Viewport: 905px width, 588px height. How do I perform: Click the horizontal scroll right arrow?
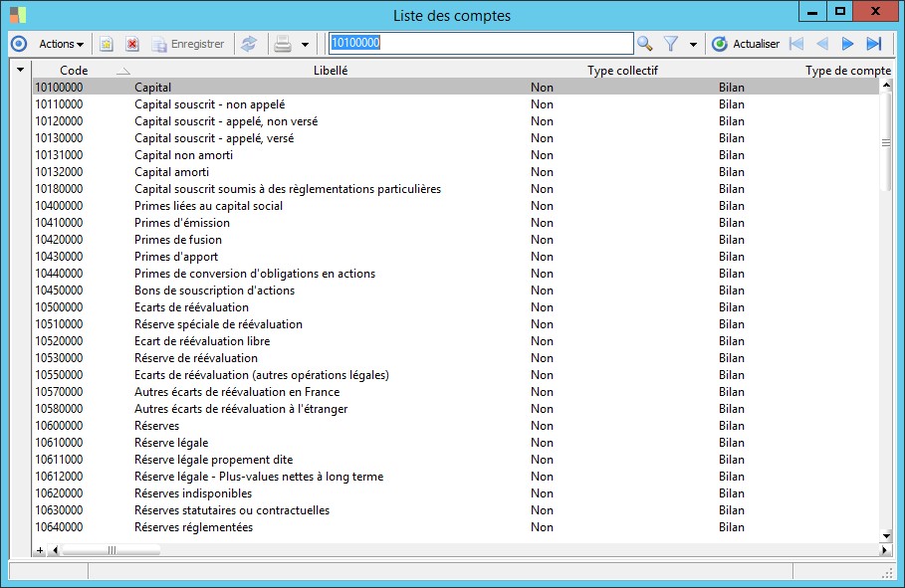coord(884,550)
